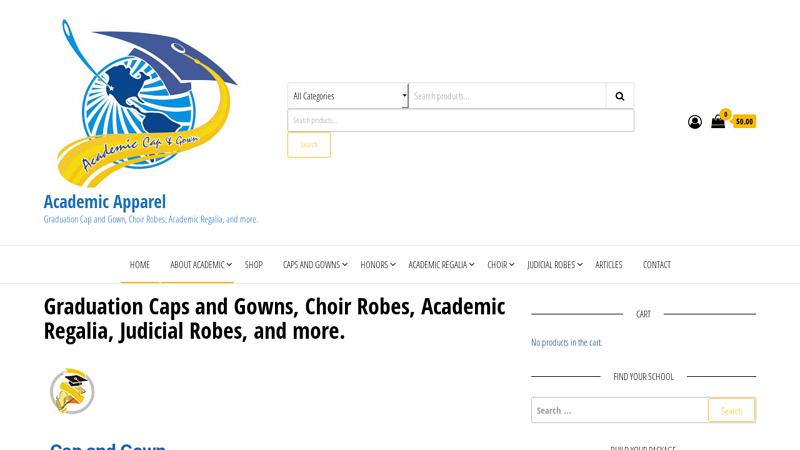The height and width of the screenshot is (450, 800).
Task: Open the Articles page
Action: 609,265
